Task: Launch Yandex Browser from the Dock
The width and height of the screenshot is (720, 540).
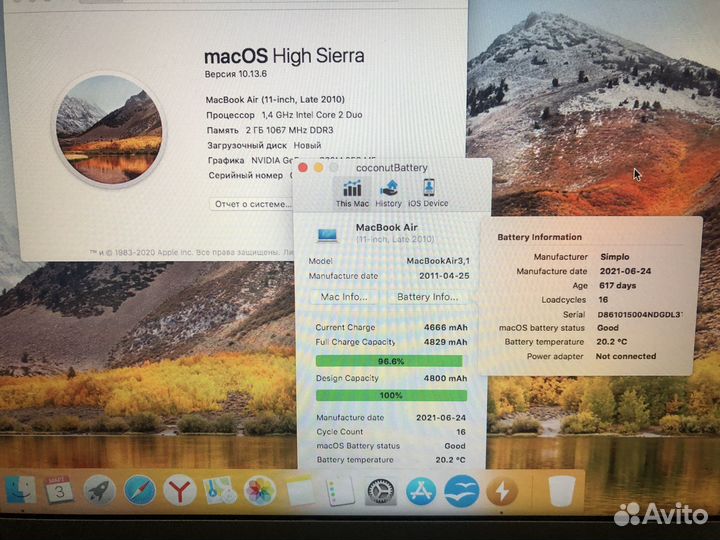Action: point(180,490)
